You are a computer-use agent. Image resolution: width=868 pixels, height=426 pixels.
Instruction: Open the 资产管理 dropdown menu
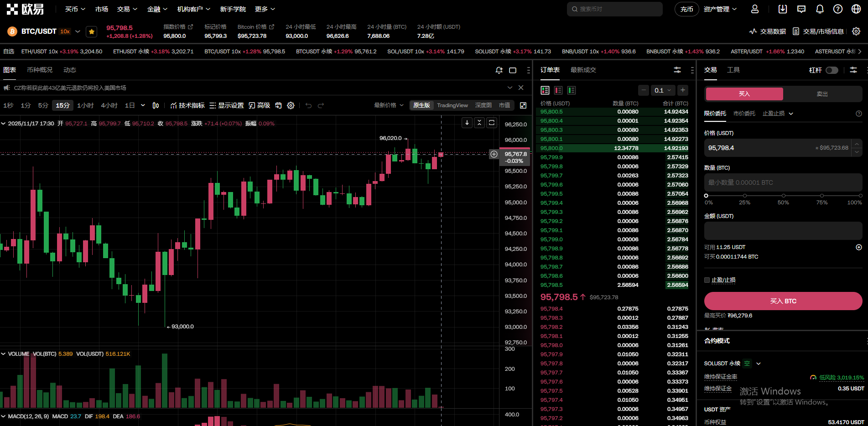(x=720, y=9)
